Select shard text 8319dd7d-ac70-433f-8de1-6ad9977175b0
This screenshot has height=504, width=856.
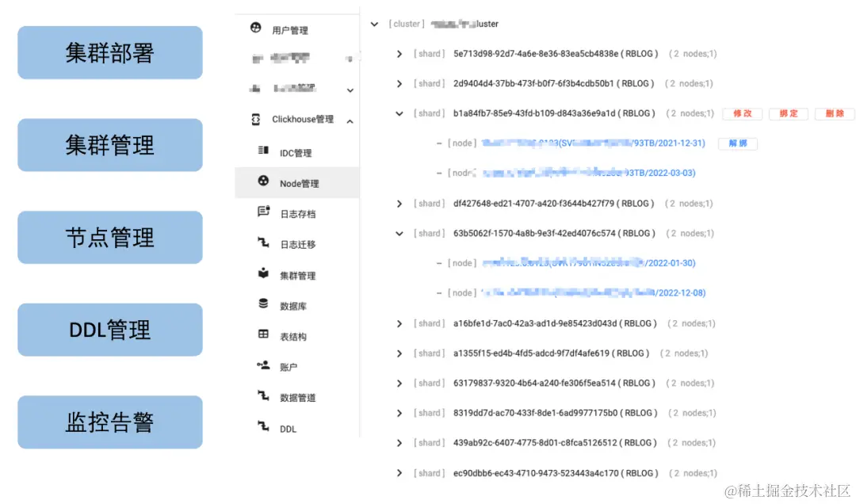536,413
